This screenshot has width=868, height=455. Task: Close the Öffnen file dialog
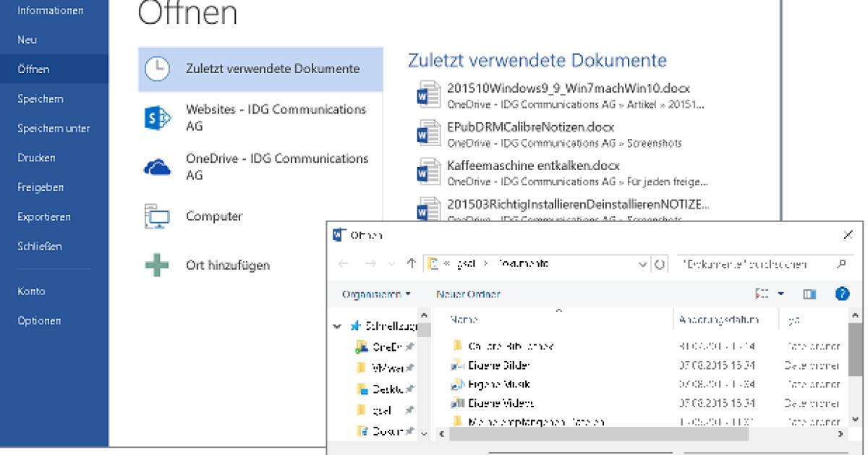pyautogui.click(x=848, y=235)
